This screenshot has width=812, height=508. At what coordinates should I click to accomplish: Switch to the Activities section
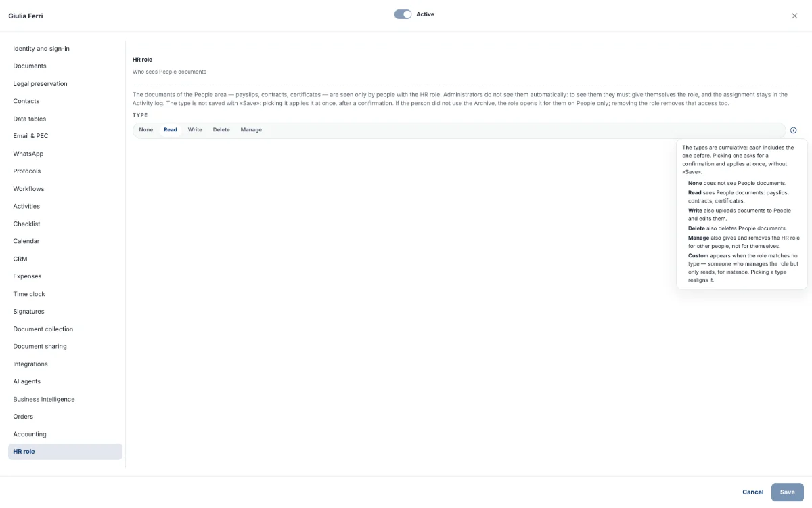tap(65, 207)
